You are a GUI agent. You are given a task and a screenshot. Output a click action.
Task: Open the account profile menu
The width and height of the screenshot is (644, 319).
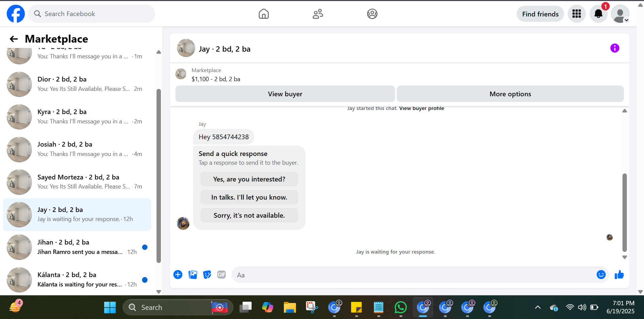tap(620, 14)
